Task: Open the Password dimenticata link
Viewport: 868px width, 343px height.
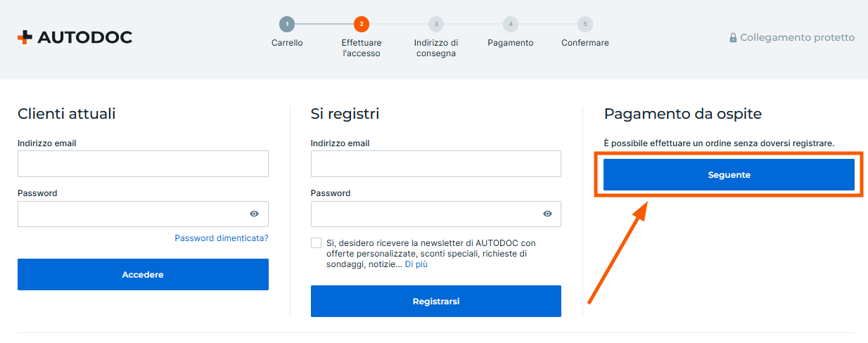Action: coord(222,238)
